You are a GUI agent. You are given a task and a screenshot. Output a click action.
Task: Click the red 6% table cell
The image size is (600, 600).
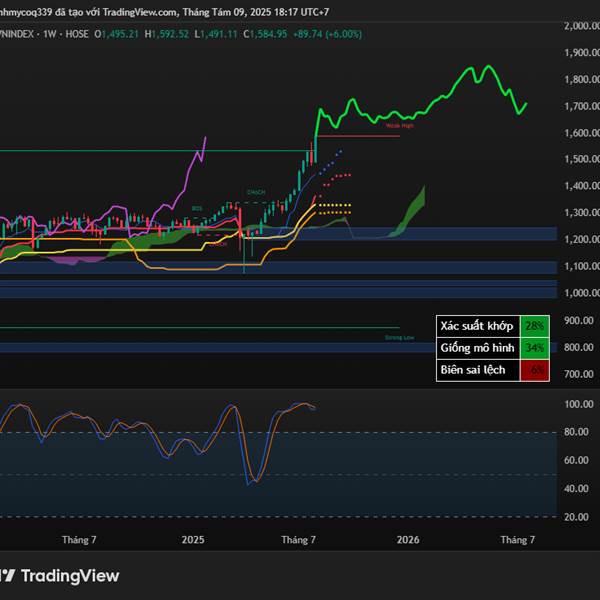535,370
